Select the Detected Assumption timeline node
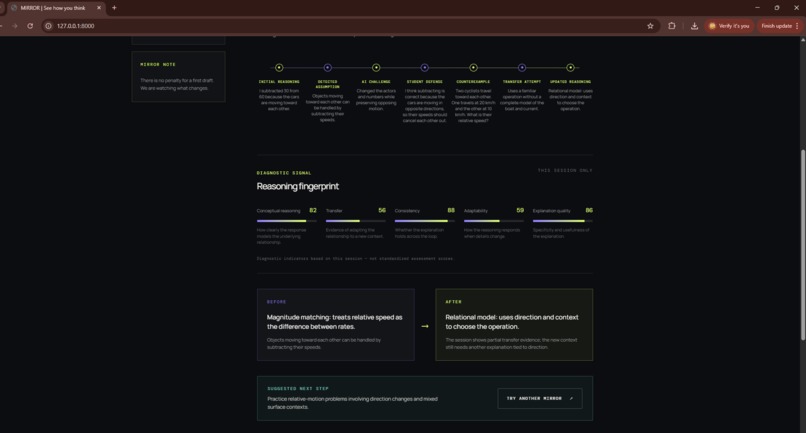806x433 pixels. point(327,67)
